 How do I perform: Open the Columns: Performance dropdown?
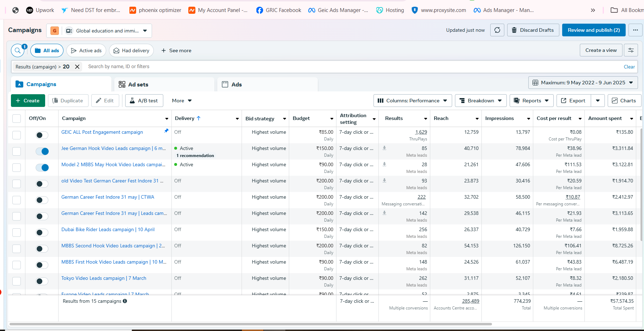[413, 101]
